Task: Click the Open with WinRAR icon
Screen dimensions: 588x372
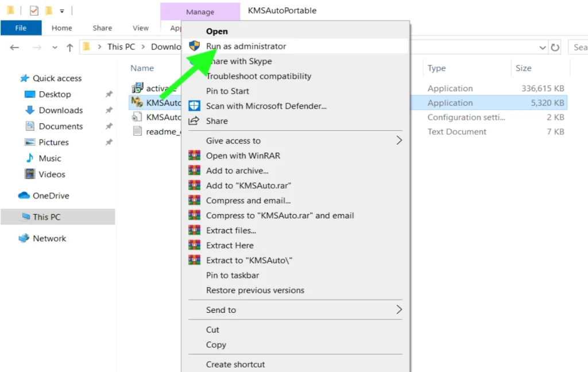Action: [194, 156]
